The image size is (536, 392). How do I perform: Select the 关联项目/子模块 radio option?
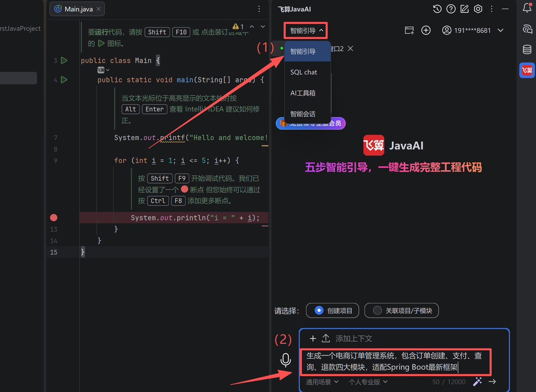[x=402, y=310]
